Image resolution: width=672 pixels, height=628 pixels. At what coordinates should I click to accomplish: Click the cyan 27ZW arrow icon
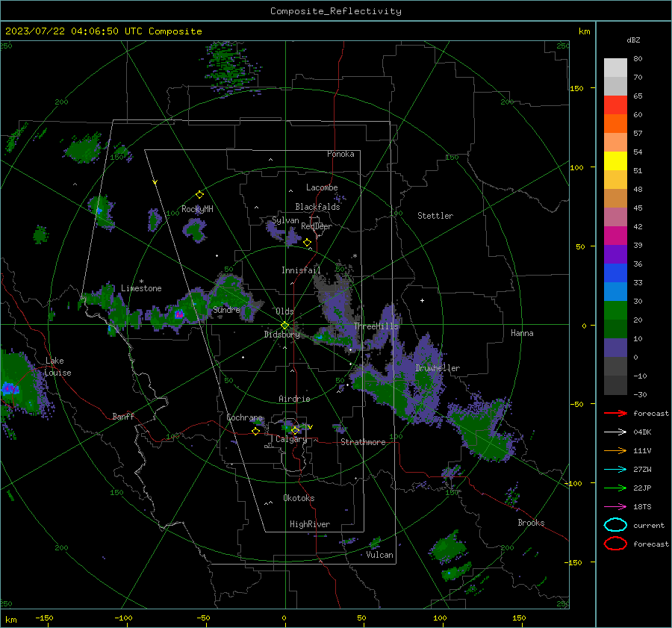click(615, 470)
